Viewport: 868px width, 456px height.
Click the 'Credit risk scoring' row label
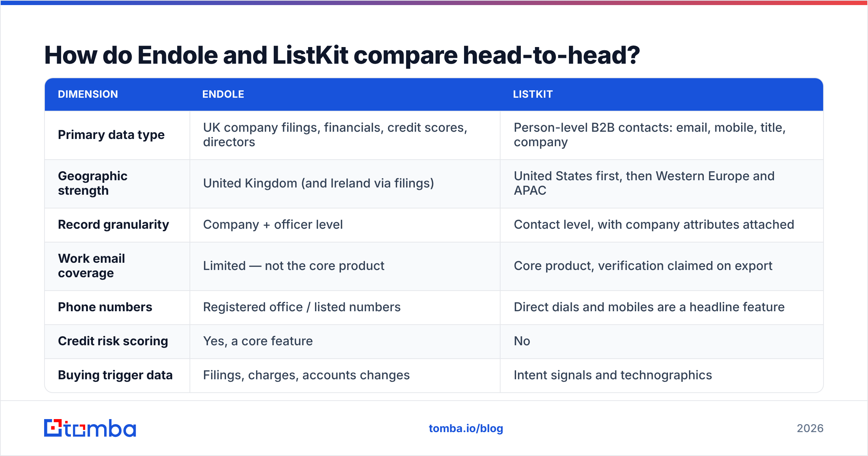(113, 341)
